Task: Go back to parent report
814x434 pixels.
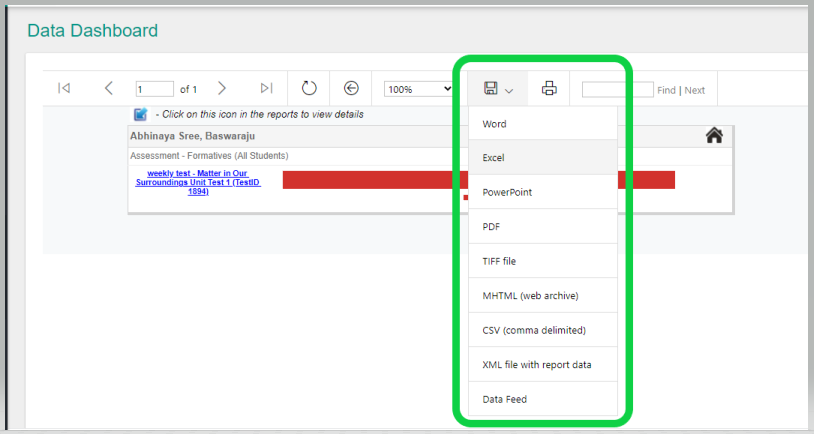Action: (351, 89)
